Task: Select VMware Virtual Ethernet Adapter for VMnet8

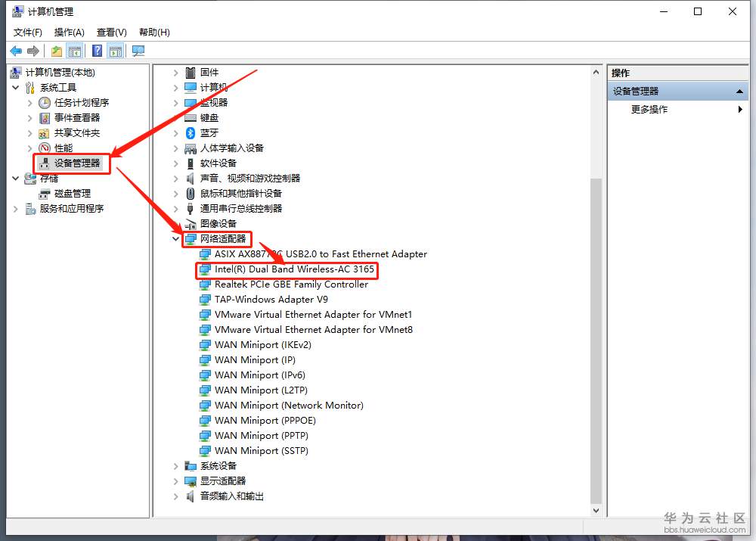Action: [x=314, y=330]
